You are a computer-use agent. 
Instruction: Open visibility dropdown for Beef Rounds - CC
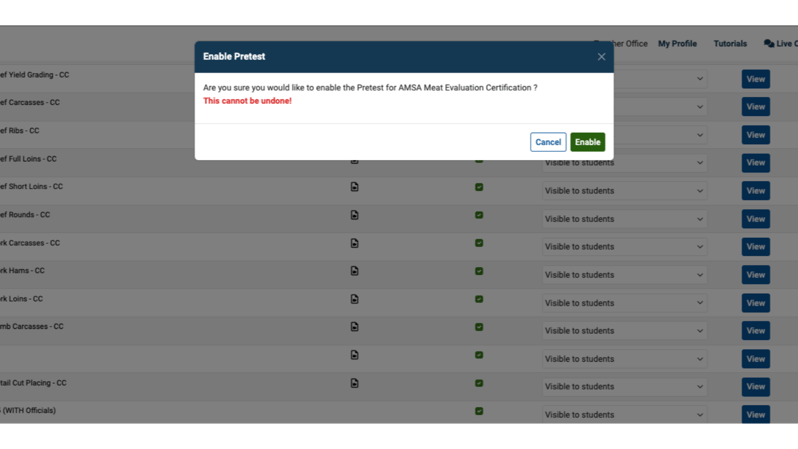(x=624, y=219)
